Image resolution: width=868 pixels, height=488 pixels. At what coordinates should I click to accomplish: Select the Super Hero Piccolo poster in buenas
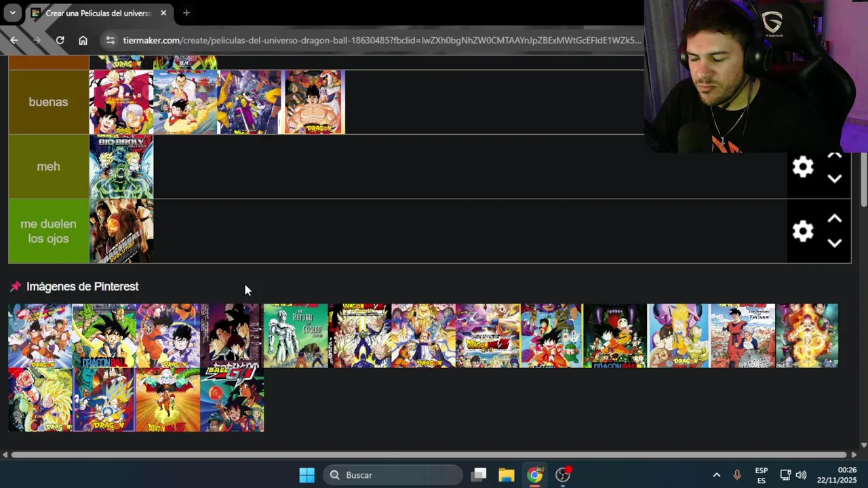click(249, 102)
